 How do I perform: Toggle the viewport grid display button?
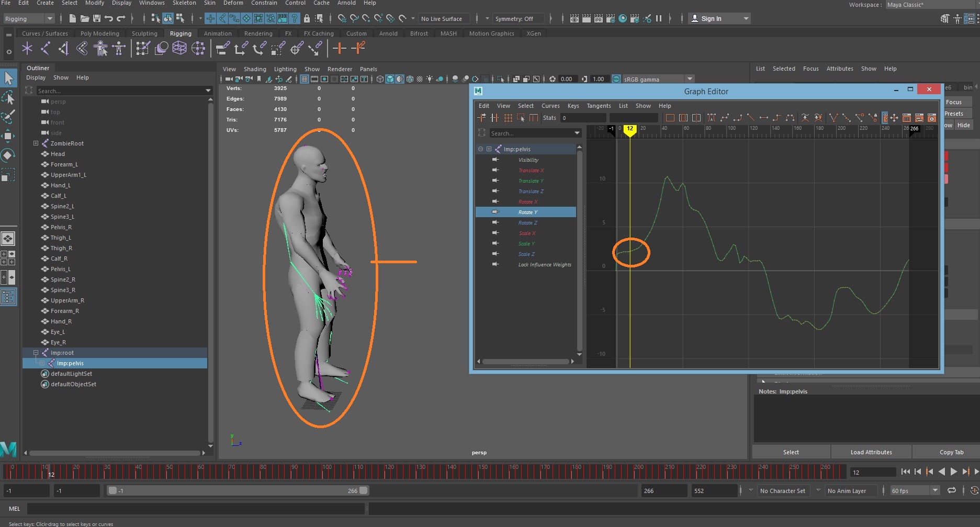pyautogui.click(x=305, y=79)
